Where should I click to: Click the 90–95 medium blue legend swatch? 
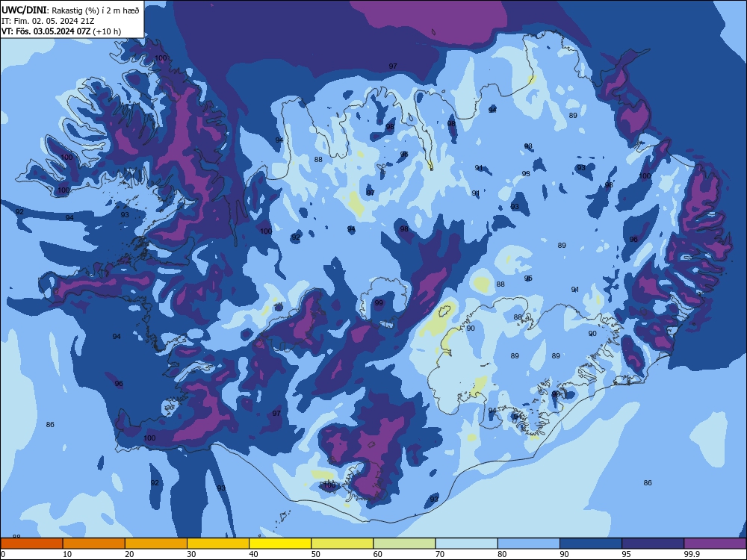(591, 544)
